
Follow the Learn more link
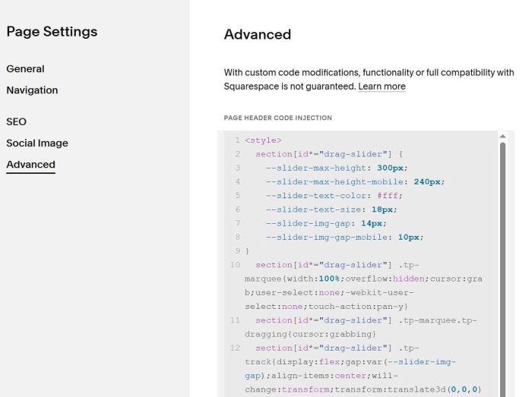coord(382,87)
